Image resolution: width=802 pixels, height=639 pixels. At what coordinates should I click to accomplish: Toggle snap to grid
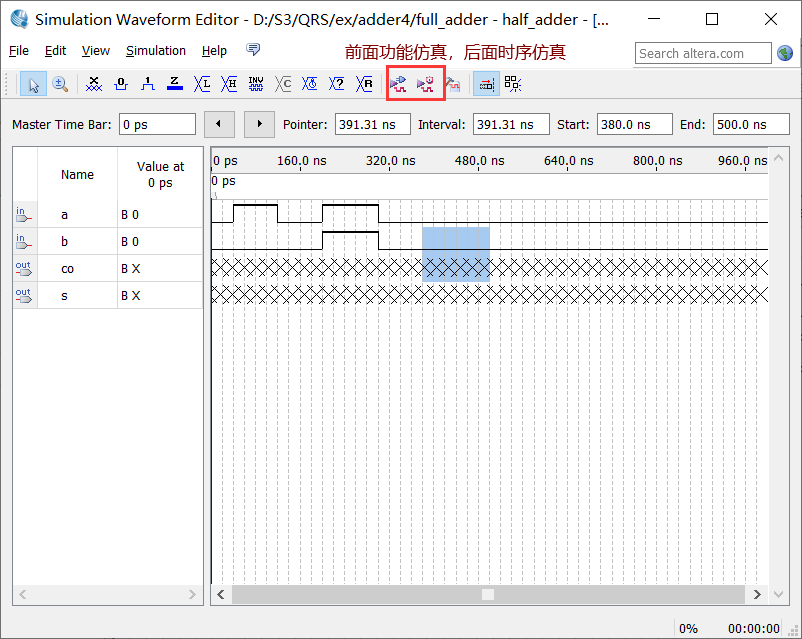pos(486,84)
